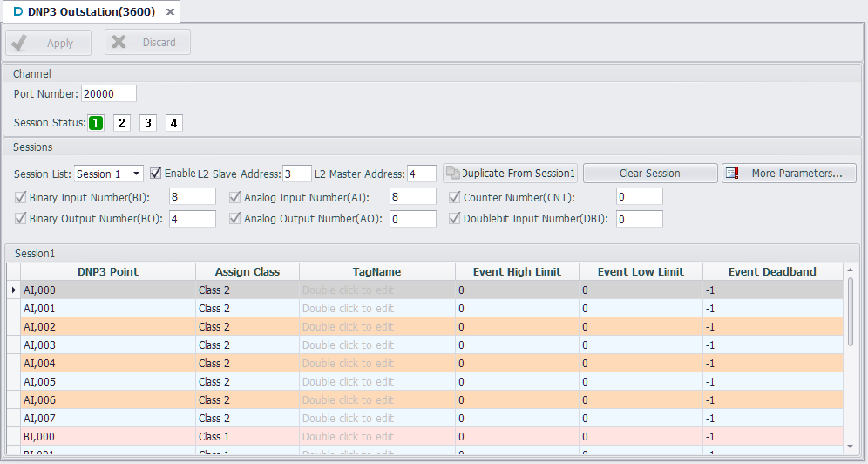The width and height of the screenshot is (868, 464).
Task: Click the Assign Class cell for AI,001
Action: click(x=247, y=309)
